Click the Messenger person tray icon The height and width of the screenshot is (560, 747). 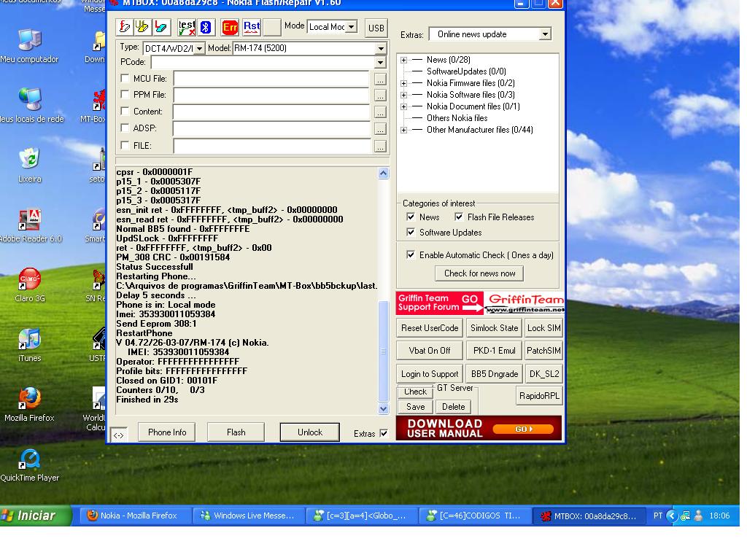pyautogui.click(x=698, y=516)
